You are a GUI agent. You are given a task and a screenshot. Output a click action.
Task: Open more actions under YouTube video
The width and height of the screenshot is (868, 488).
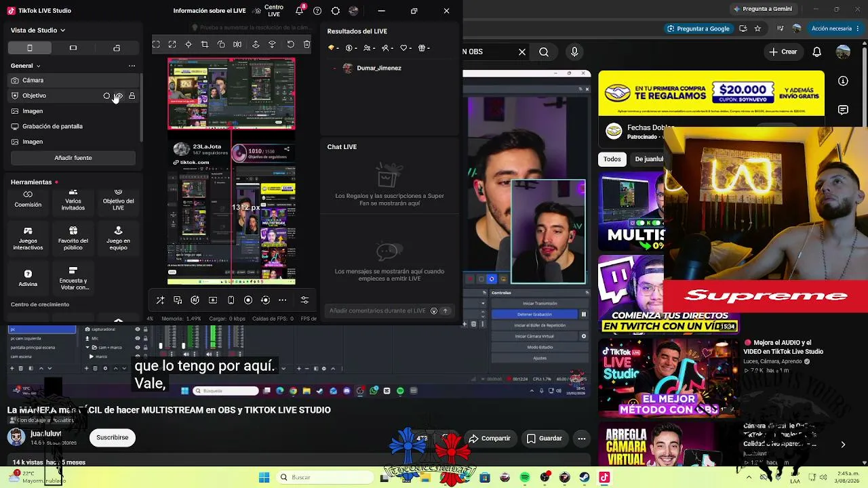(x=582, y=439)
